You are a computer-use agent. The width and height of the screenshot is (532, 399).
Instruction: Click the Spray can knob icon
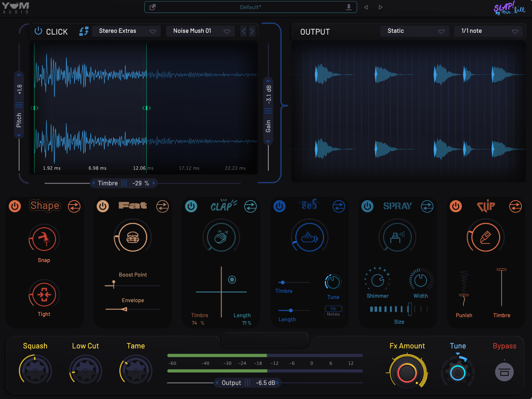pyautogui.click(x=397, y=238)
